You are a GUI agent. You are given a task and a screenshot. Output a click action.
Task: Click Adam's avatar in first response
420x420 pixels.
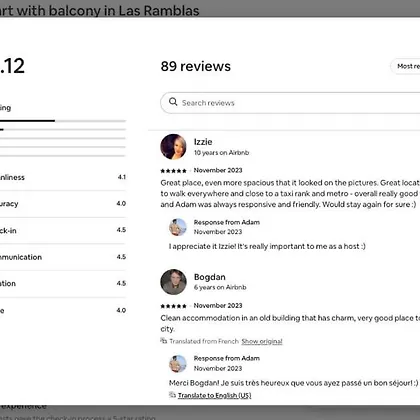(178, 227)
